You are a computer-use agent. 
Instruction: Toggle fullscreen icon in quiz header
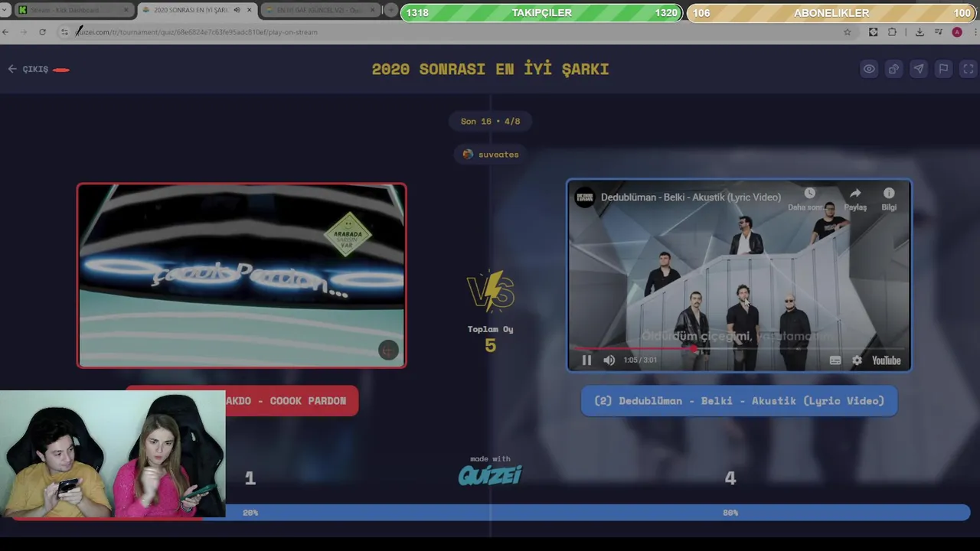[969, 69]
